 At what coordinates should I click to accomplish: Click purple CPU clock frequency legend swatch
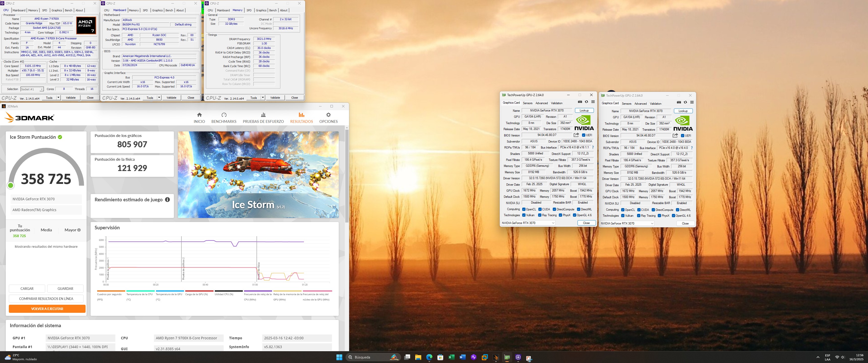click(258, 291)
